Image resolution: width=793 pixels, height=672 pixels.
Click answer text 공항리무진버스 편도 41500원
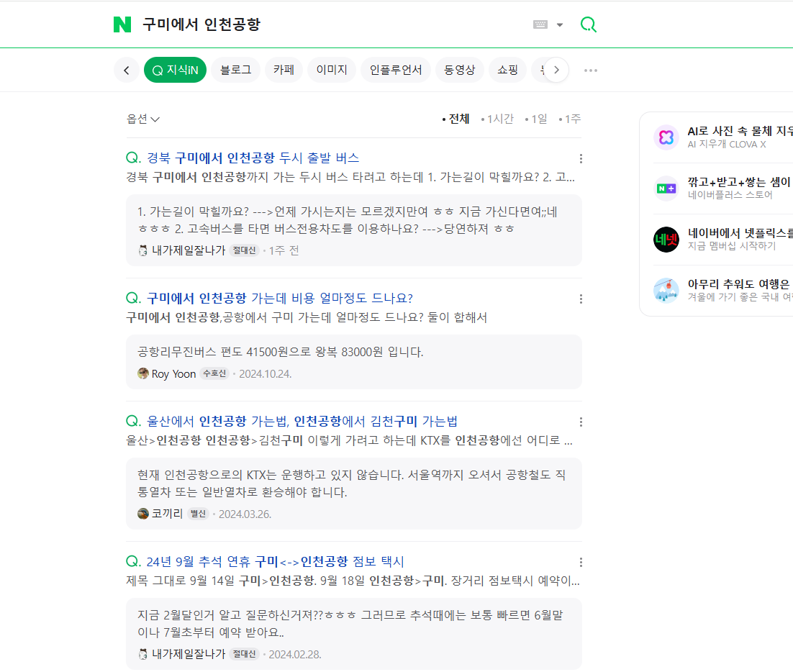(280, 352)
